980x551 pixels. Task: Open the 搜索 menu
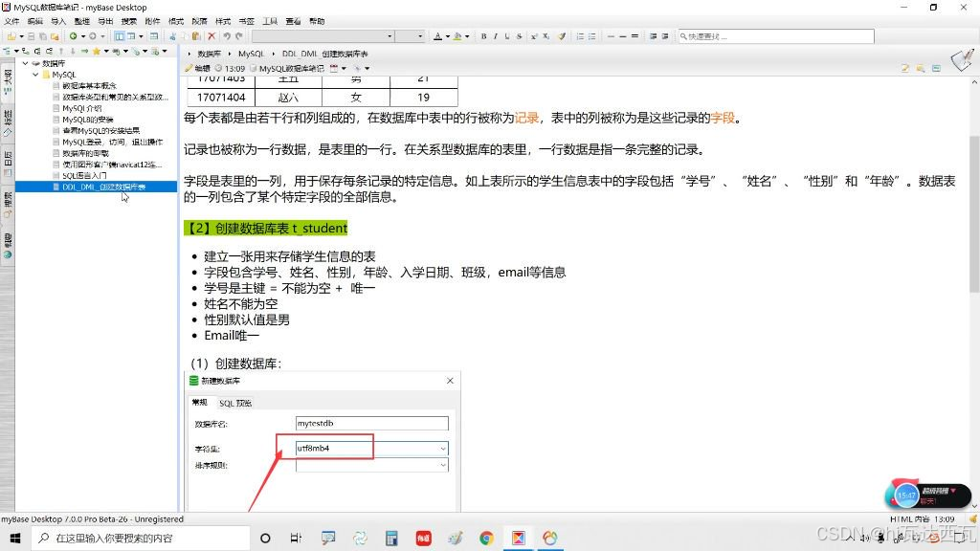[x=129, y=21]
